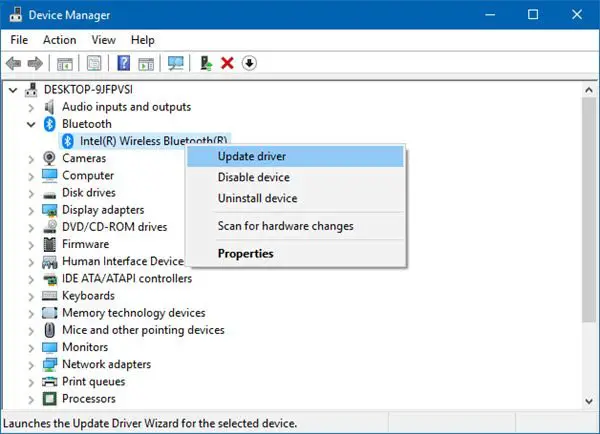This screenshot has width=600, height=434.
Task: Open the Action menu
Action: tap(59, 40)
